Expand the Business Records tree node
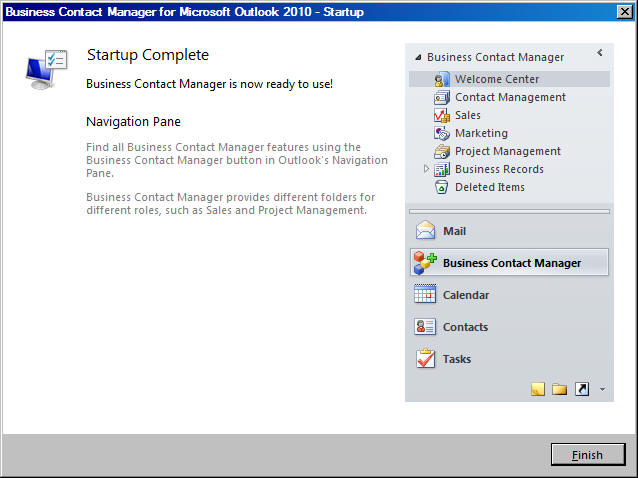Image resolution: width=638 pixels, height=478 pixels. (426, 168)
